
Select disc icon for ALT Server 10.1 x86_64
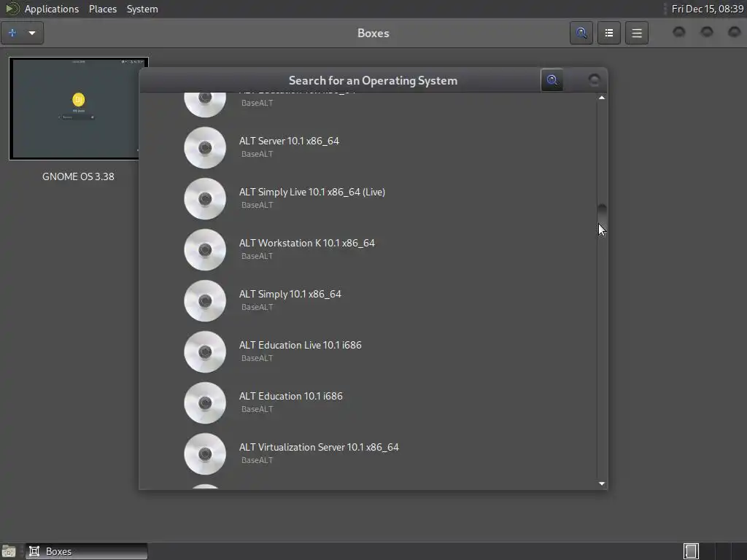[x=205, y=147]
